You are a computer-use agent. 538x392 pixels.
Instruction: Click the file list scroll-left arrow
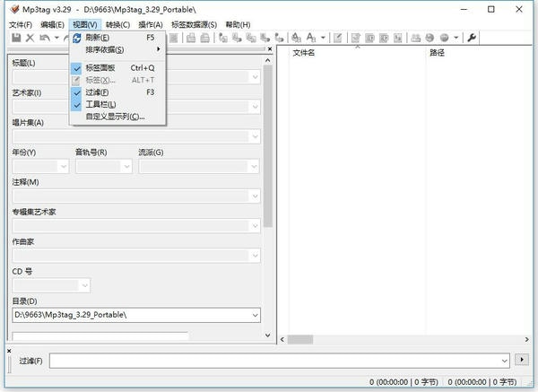coord(282,339)
